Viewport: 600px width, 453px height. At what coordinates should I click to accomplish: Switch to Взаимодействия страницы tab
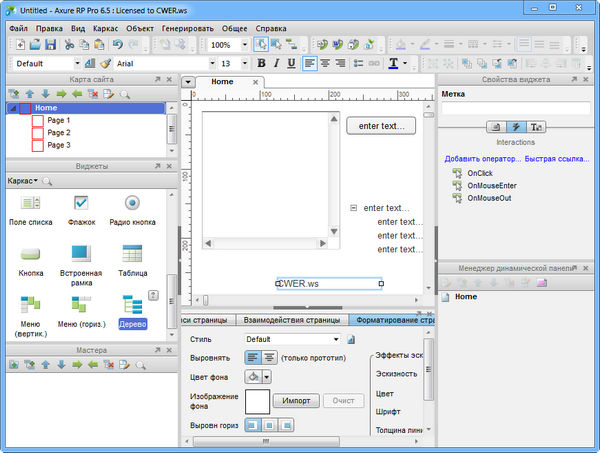tap(292, 320)
